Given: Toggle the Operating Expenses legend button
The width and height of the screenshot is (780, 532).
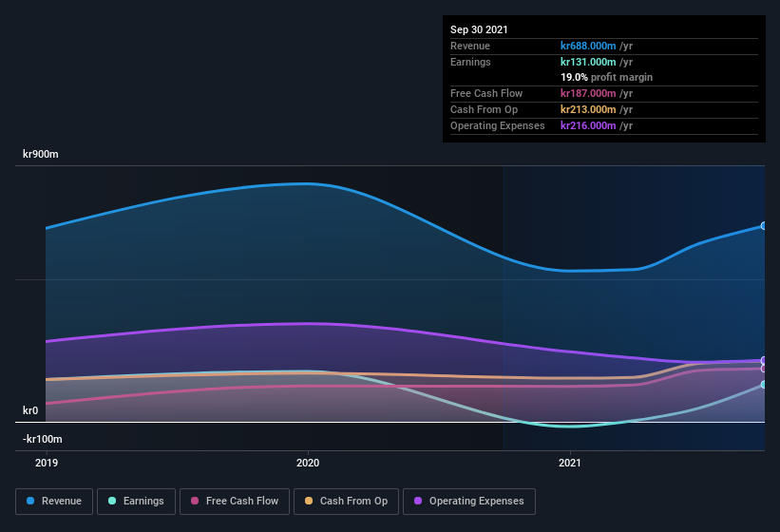Looking at the screenshot, I should click(x=469, y=502).
